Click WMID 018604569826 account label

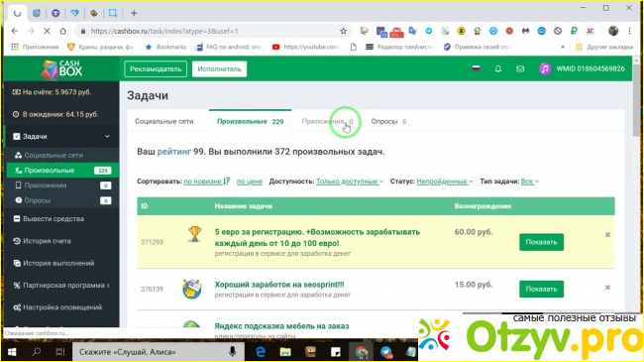coord(590,68)
